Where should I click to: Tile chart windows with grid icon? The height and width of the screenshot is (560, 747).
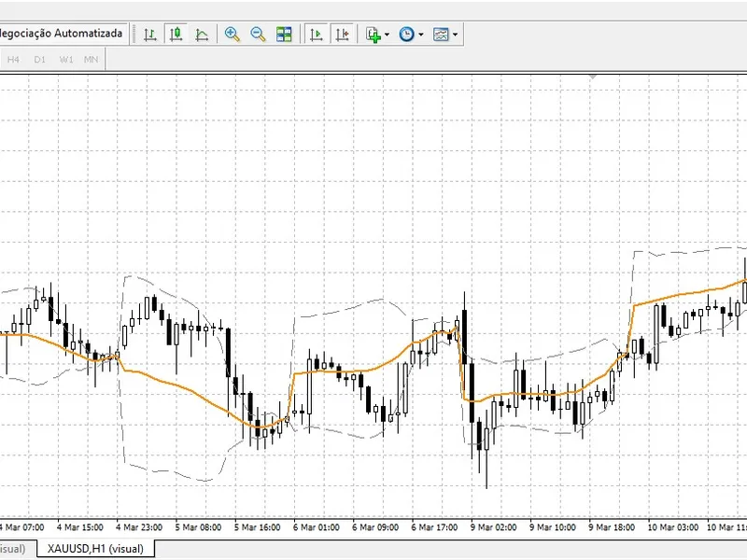(284, 35)
